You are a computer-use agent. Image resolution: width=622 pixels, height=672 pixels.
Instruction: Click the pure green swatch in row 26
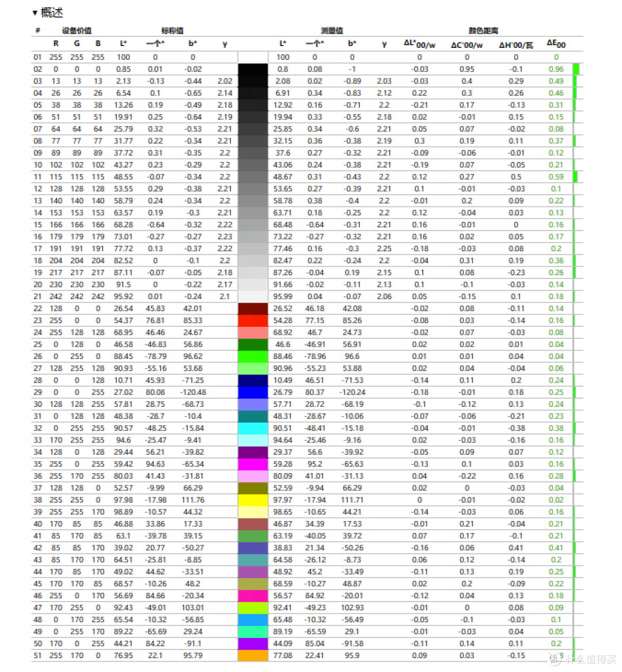tap(253, 357)
